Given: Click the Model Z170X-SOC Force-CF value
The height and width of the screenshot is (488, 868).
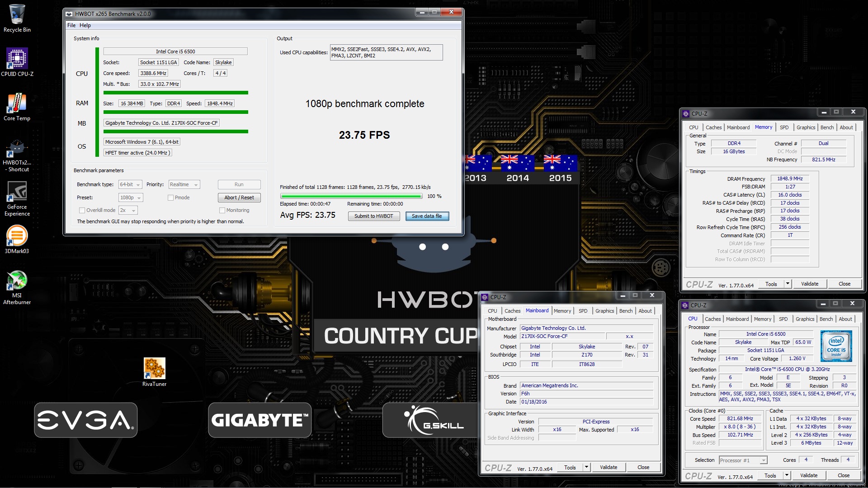Looking at the screenshot, I should pos(562,336).
